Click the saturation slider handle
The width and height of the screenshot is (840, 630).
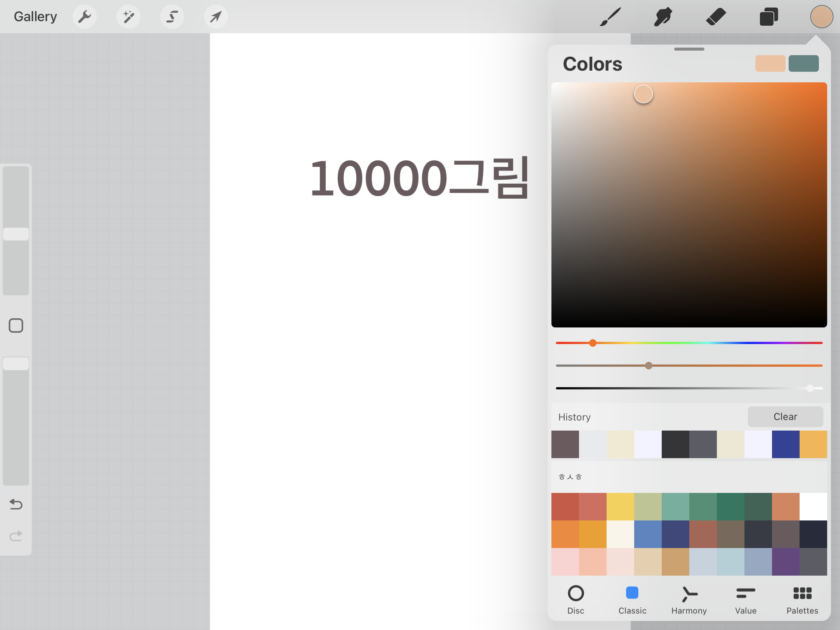(649, 365)
